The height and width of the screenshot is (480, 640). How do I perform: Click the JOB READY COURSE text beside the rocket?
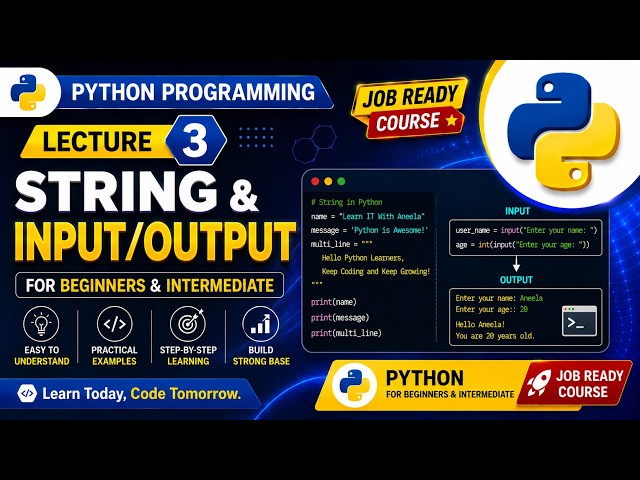pyautogui.click(x=589, y=384)
